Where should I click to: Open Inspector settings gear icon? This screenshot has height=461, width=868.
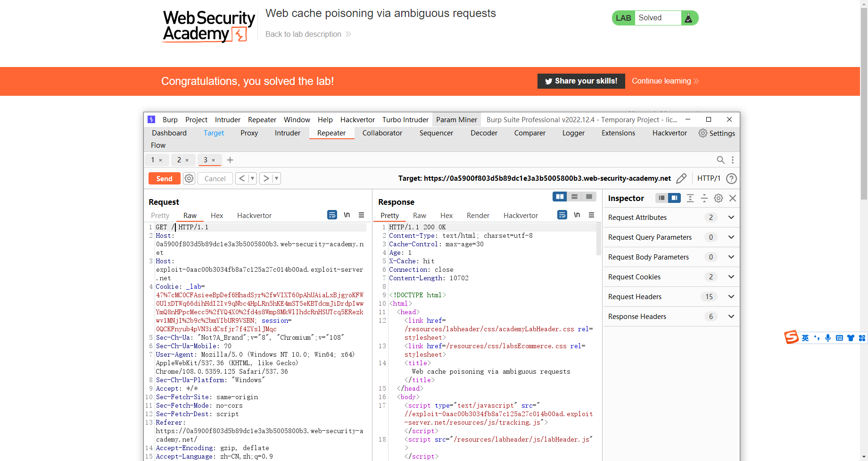(718, 198)
